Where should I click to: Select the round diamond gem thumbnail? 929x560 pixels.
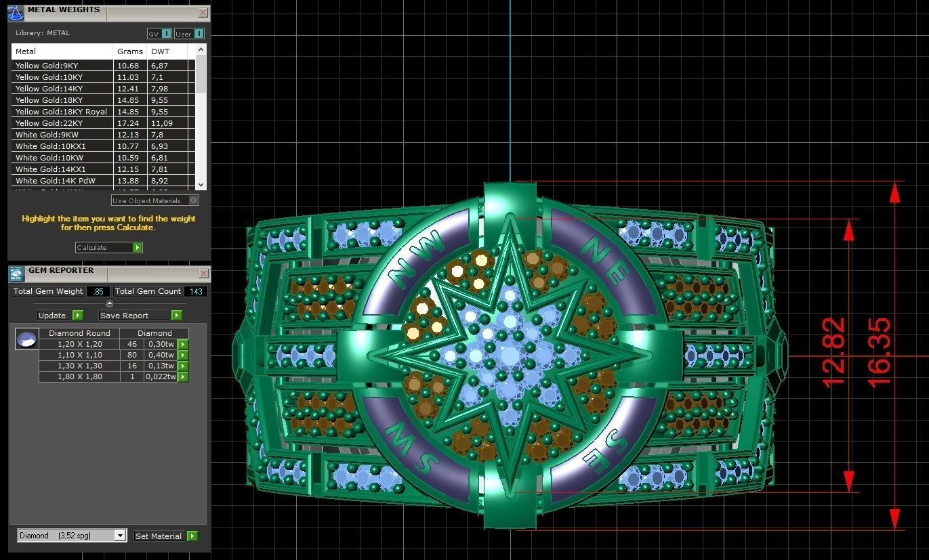click(x=26, y=339)
